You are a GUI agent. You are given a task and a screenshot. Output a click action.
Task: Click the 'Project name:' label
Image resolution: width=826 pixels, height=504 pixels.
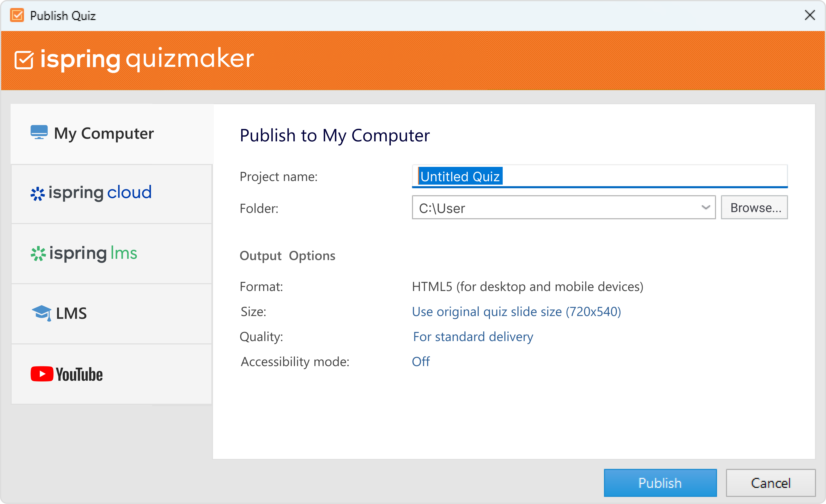[278, 177]
